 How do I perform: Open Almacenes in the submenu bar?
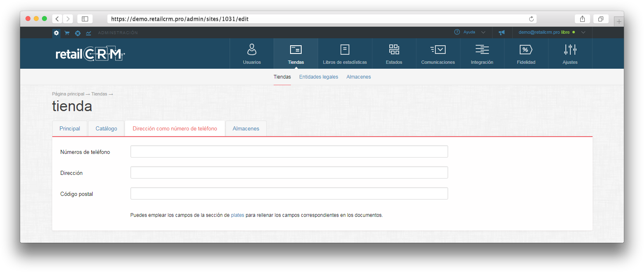pos(358,77)
